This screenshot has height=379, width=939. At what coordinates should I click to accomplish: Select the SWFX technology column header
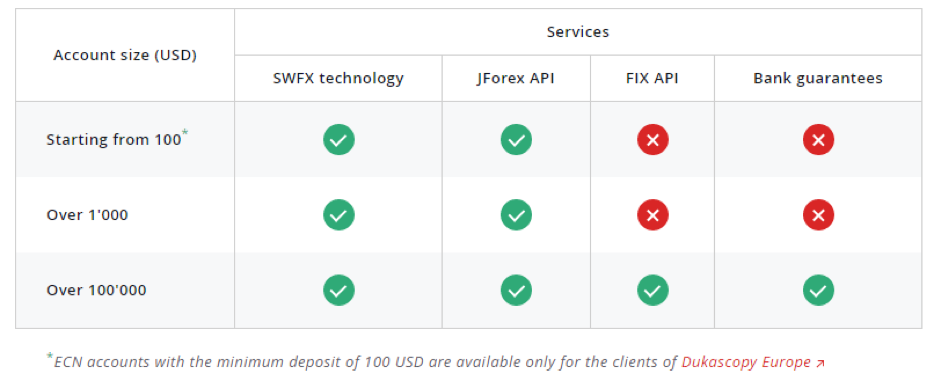click(x=338, y=78)
